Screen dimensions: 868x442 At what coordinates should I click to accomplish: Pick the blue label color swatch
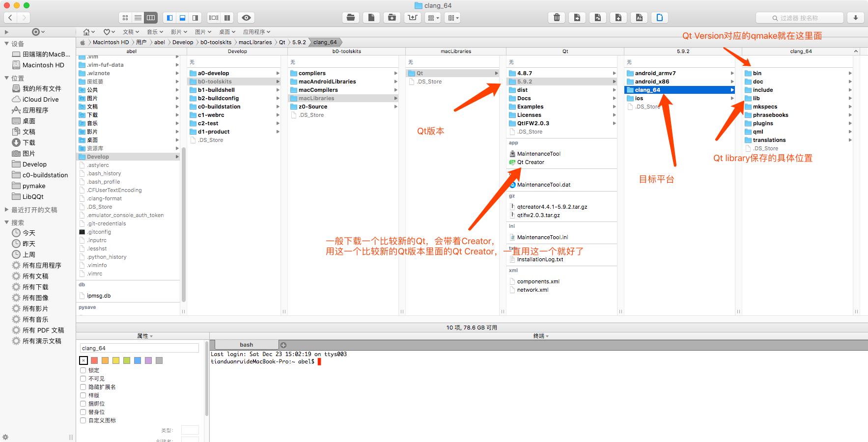(138, 360)
